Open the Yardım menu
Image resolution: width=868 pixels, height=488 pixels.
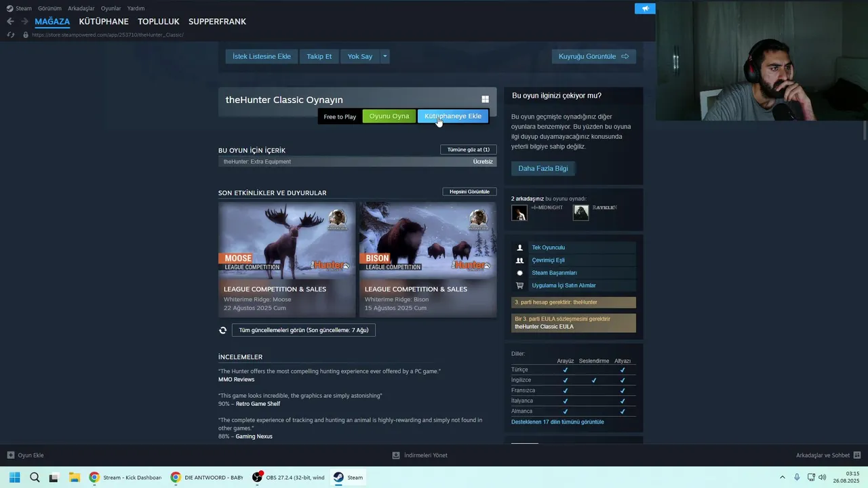136,8
